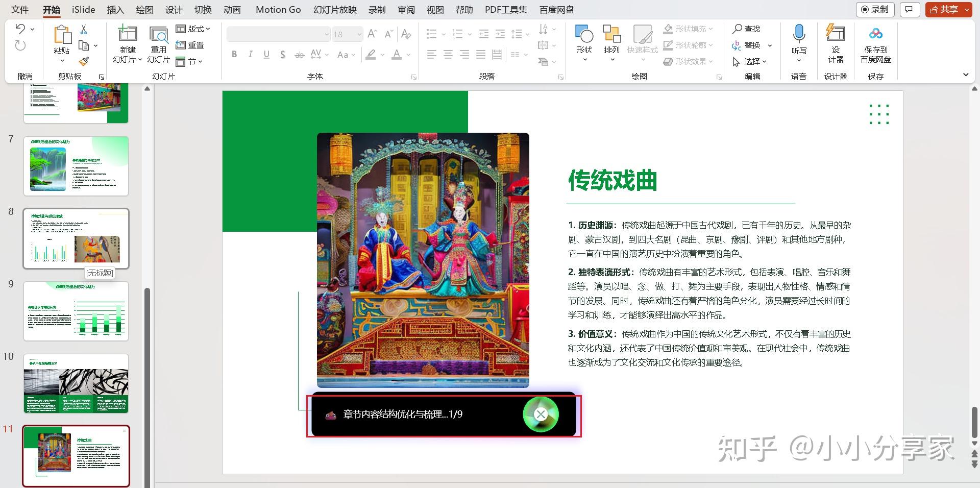This screenshot has height=488, width=980.
Task: Open the font name combo box
Action: [x=279, y=34]
